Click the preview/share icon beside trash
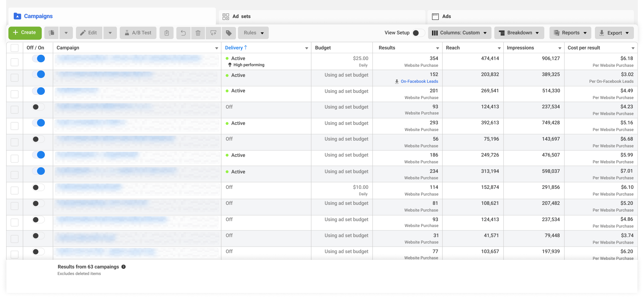The width and height of the screenshot is (644, 298). pos(213,33)
